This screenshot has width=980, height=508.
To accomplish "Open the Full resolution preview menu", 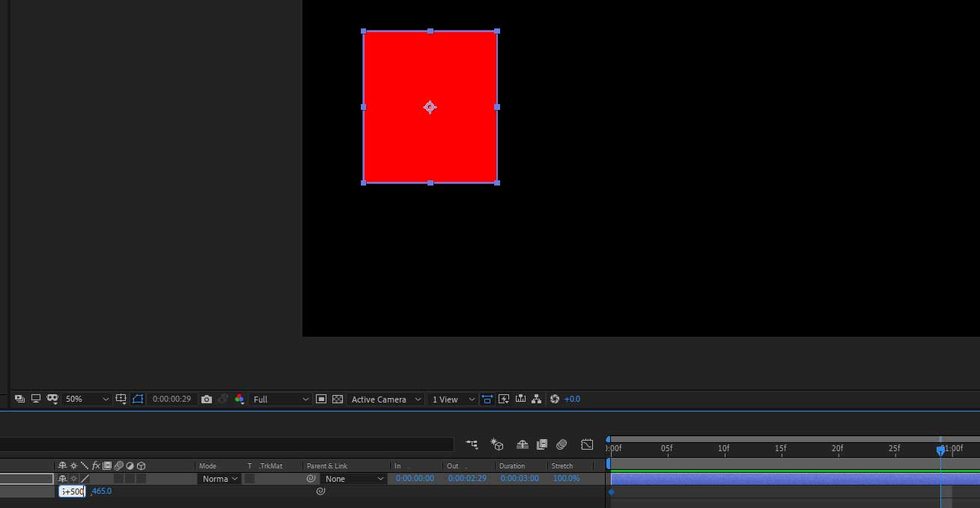I will tap(281, 399).
